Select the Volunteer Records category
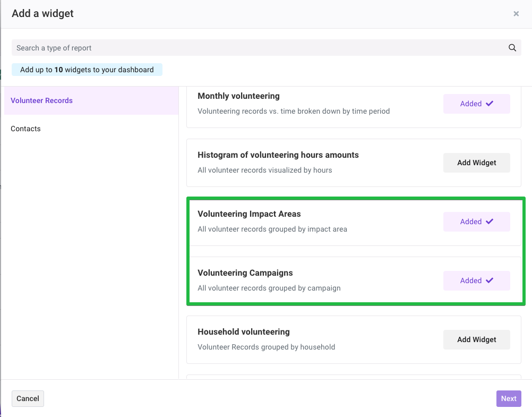Screen dimensions: 532x417 click(91, 100)
